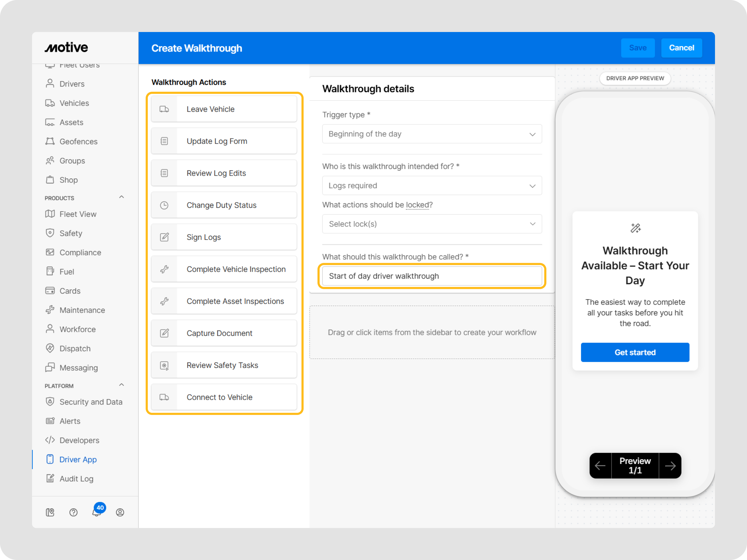
Task: Go to previous preview using left arrow
Action: tap(600, 466)
